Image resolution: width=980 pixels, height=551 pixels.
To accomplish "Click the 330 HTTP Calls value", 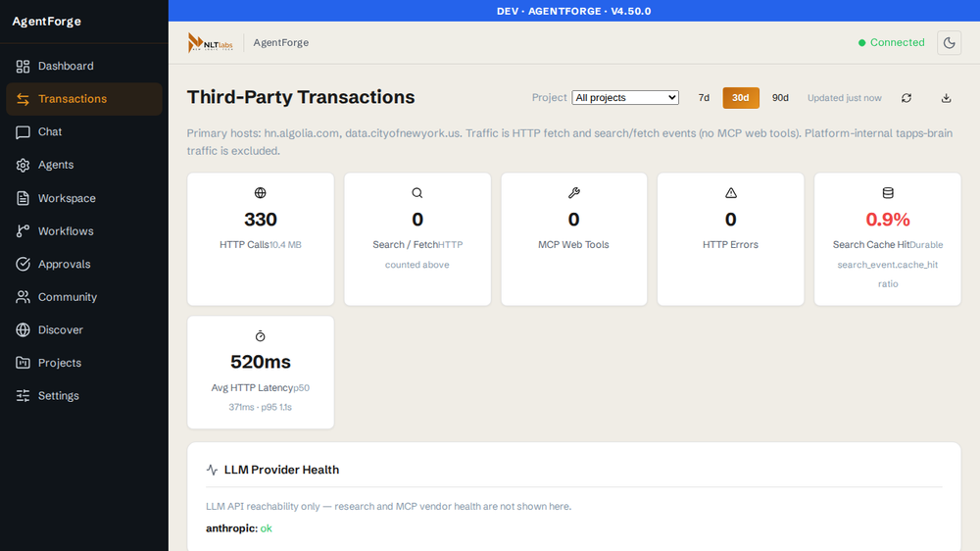I will (x=260, y=220).
